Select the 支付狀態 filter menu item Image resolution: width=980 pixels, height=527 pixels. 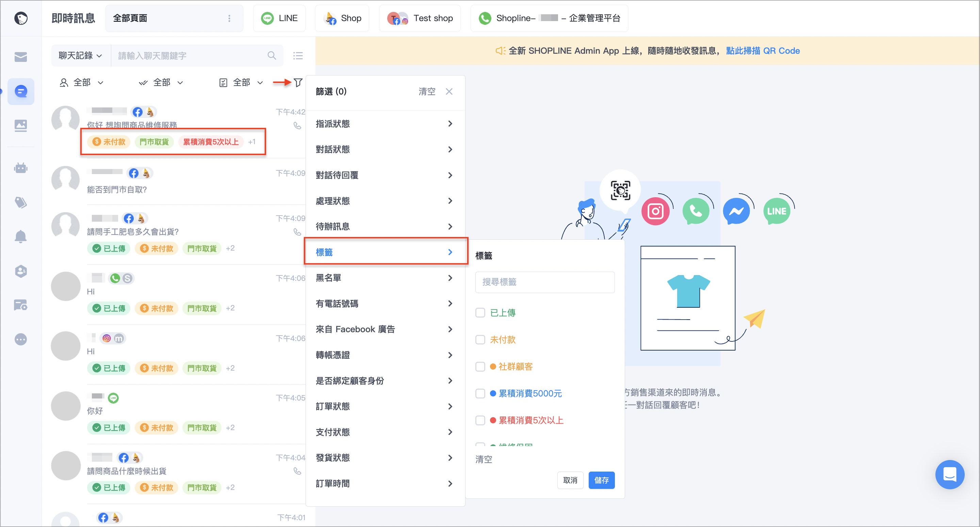coord(384,432)
